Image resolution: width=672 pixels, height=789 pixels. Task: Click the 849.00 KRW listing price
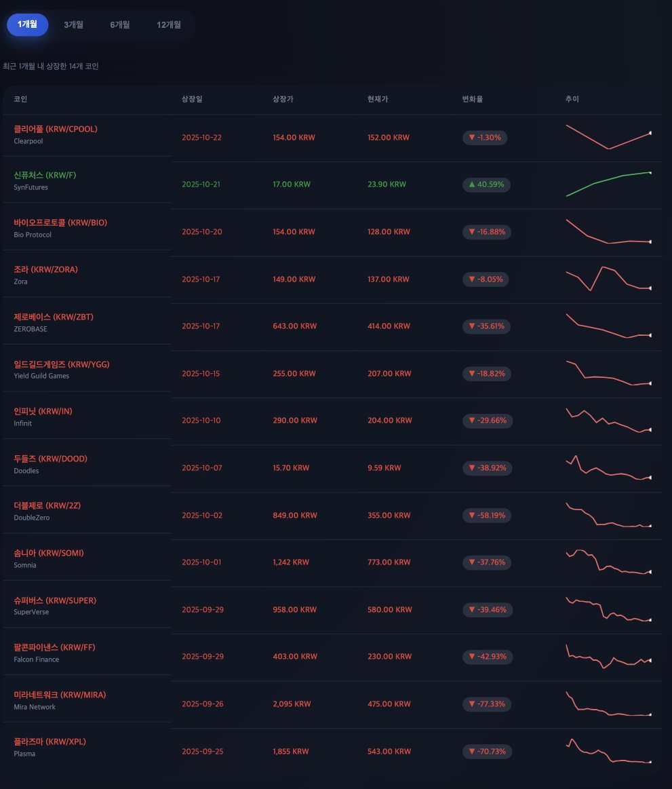tap(295, 516)
